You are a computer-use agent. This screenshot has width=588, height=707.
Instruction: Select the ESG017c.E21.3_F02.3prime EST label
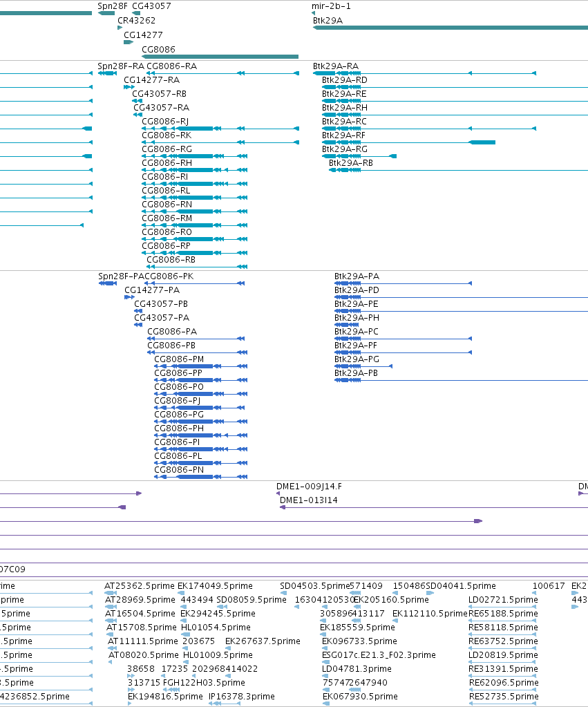(379, 655)
